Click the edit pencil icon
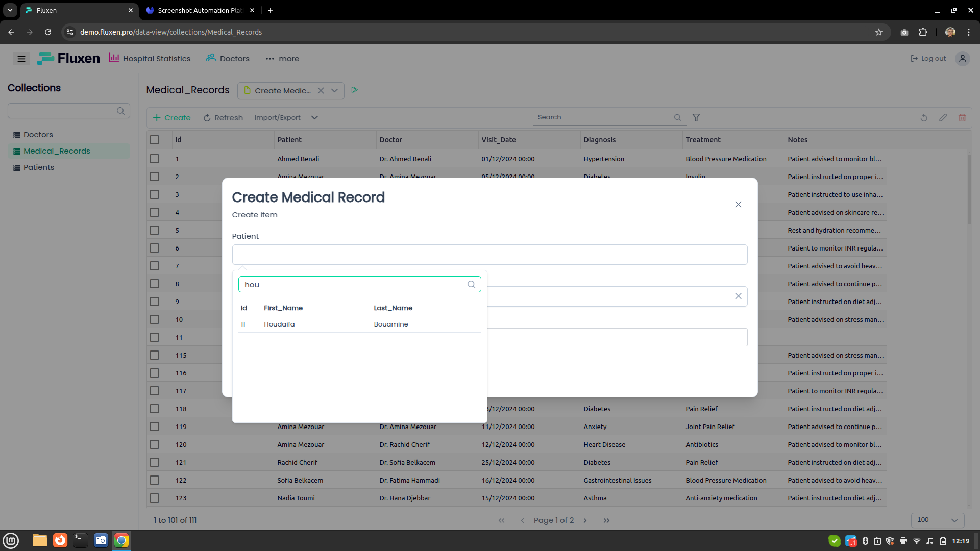The width and height of the screenshot is (980, 551). point(943,118)
